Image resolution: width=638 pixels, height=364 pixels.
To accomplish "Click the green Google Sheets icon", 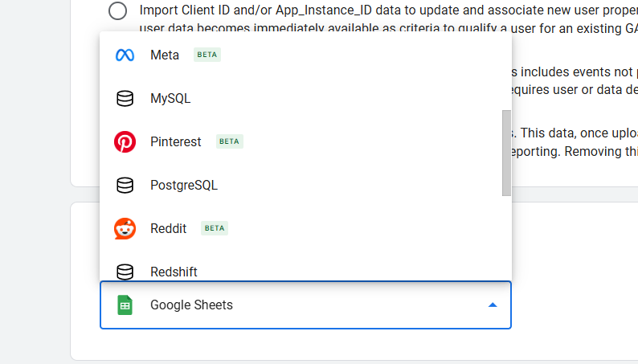I will click(125, 305).
